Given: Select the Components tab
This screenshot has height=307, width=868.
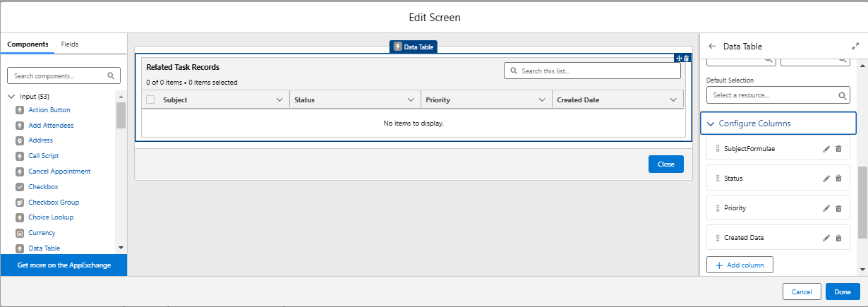Looking at the screenshot, I should (x=28, y=44).
